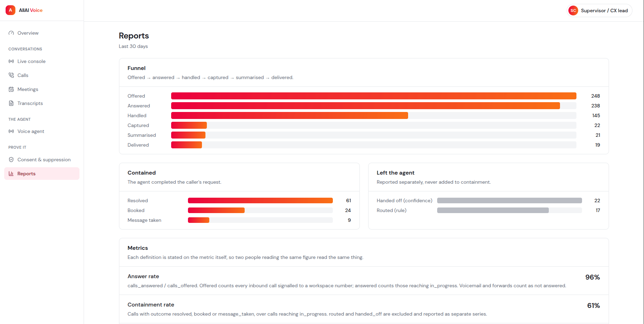
Task: Click the Captured count 22
Action: click(x=597, y=125)
